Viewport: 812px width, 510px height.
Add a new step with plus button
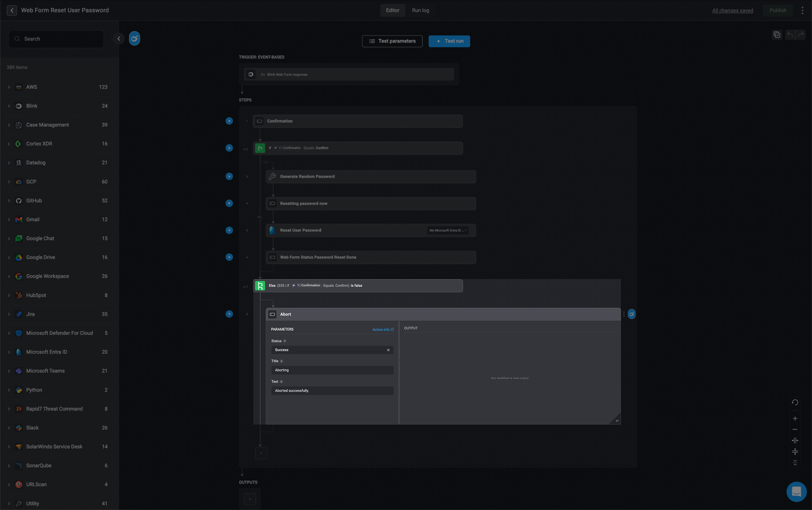click(261, 453)
